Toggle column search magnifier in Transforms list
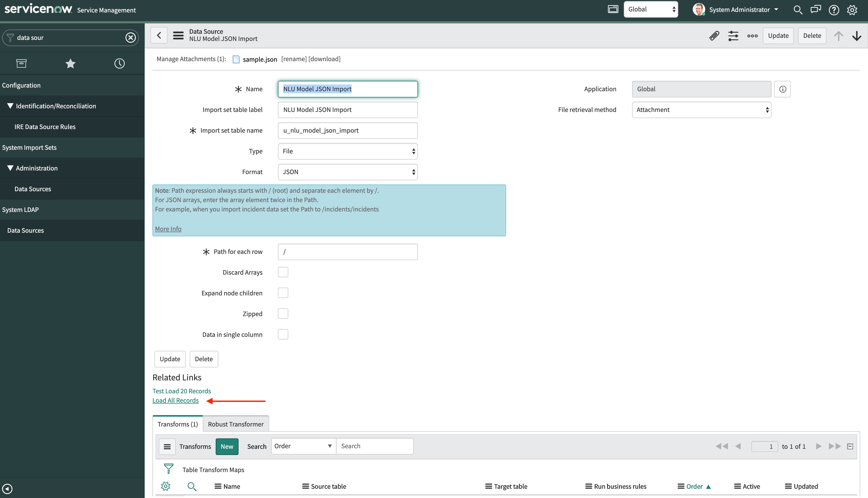This screenshot has height=498, width=868. [x=192, y=486]
